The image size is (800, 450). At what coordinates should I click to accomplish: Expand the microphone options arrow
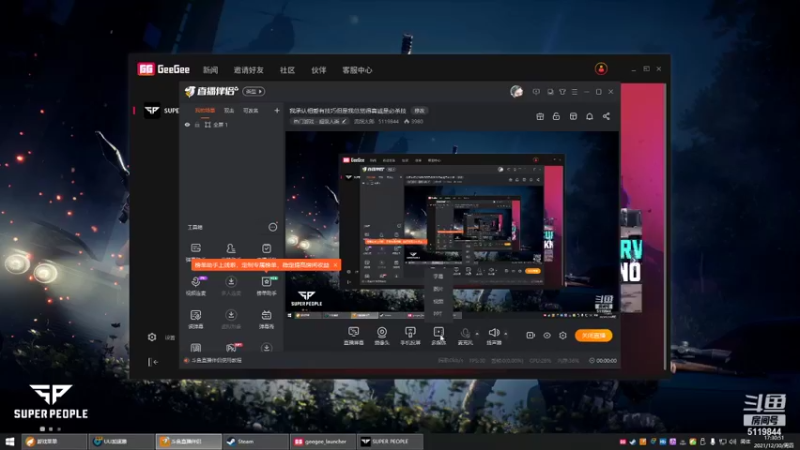477,334
